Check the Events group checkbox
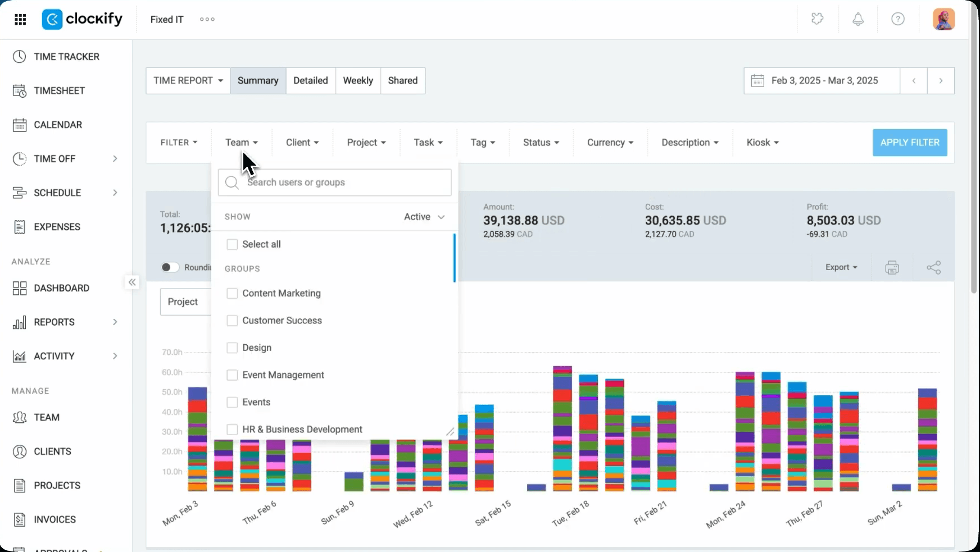Screen dimensions: 980x552 coord(232,402)
